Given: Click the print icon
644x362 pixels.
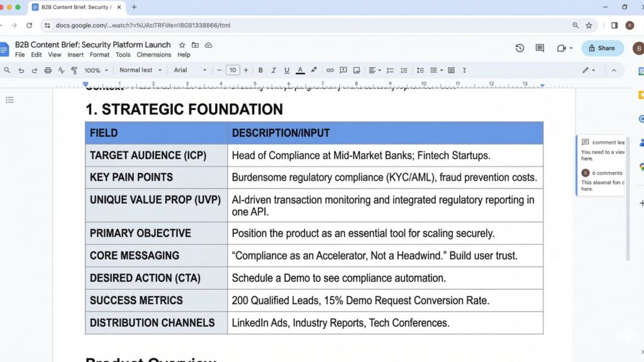Looking at the screenshot, I should click(x=48, y=70).
